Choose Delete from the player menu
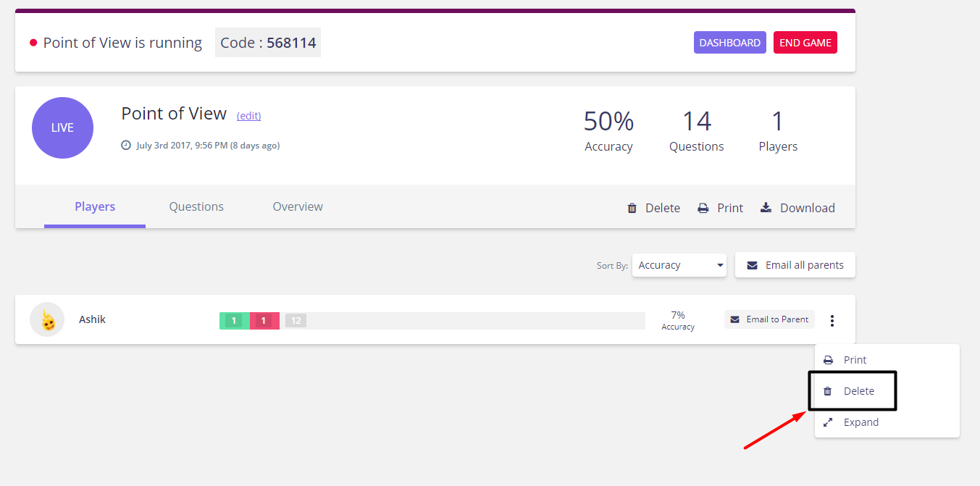 887,391
